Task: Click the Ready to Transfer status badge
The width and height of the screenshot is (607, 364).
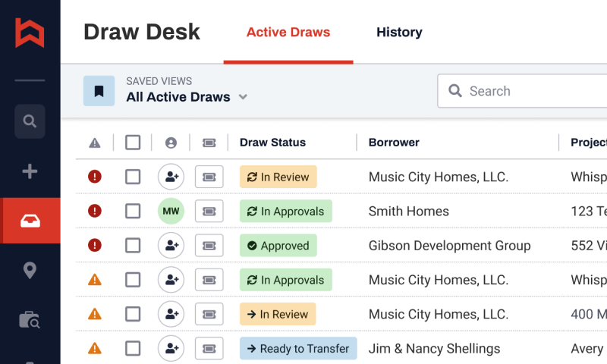Action: [298, 349]
